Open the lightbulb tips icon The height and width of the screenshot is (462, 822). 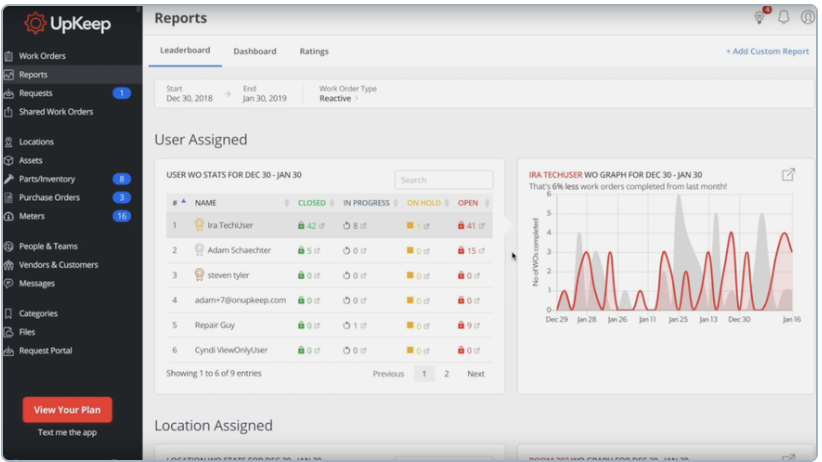click(x=760, y=17)
